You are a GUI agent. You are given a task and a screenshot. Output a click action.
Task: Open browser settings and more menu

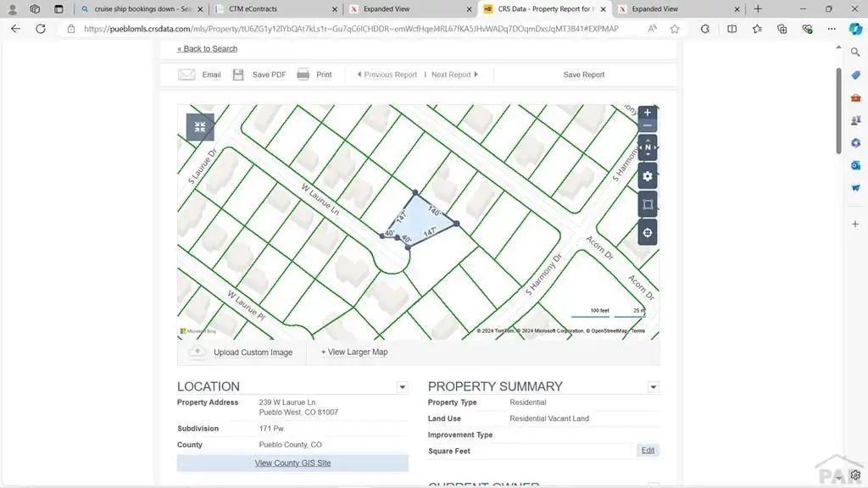click(x=832, y=29)
